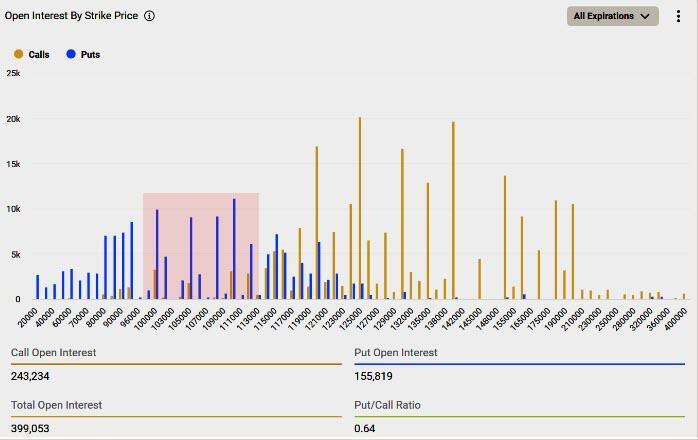
Task: Click the Put Open Interest value 155,819
Action: (374, 376)
